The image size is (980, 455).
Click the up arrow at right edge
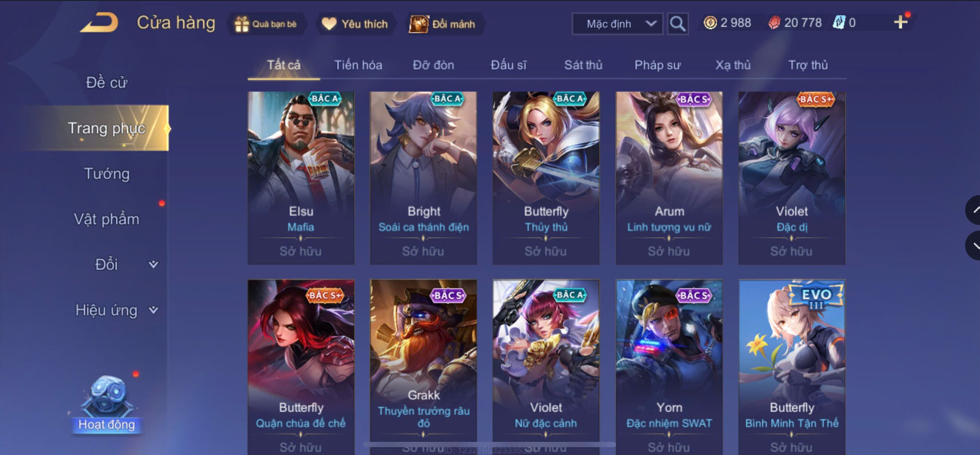[973, 210]
